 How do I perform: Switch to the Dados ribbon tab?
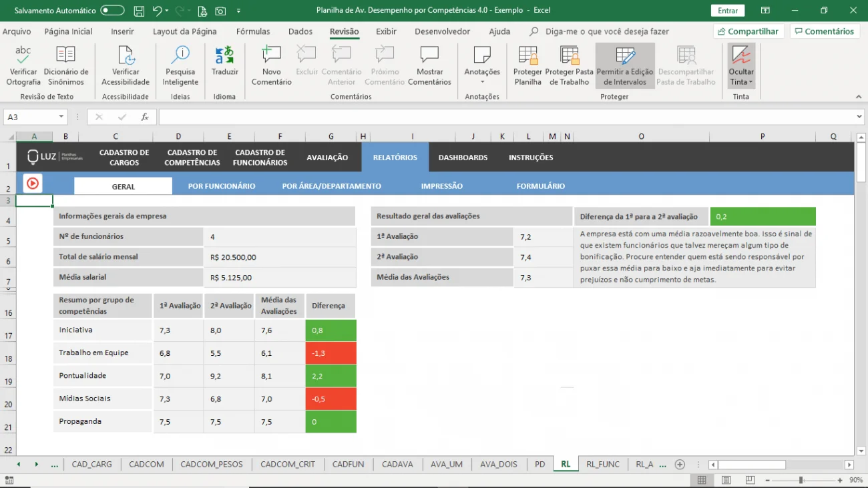pos(300,31)
